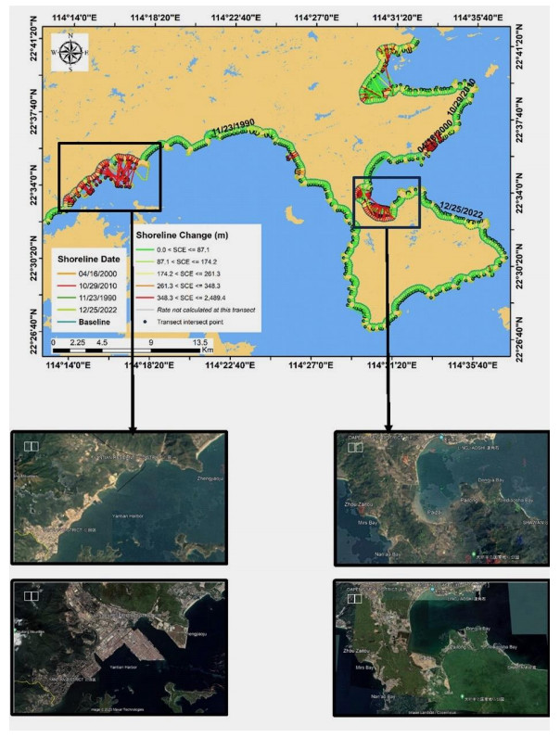The width and height of the screenshot is (560, 738).
Task: Click the kilometer scale bar
Action: pyautogui.click(x=126, y=350)
